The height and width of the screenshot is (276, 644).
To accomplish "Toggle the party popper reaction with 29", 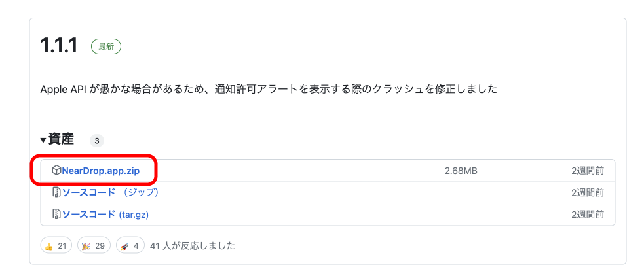I will click(x=93, y=246).
